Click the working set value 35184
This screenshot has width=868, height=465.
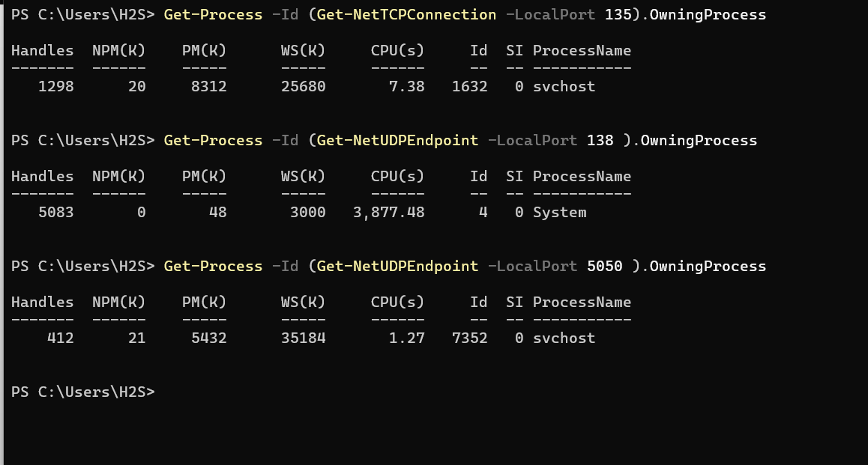point(303,338)
